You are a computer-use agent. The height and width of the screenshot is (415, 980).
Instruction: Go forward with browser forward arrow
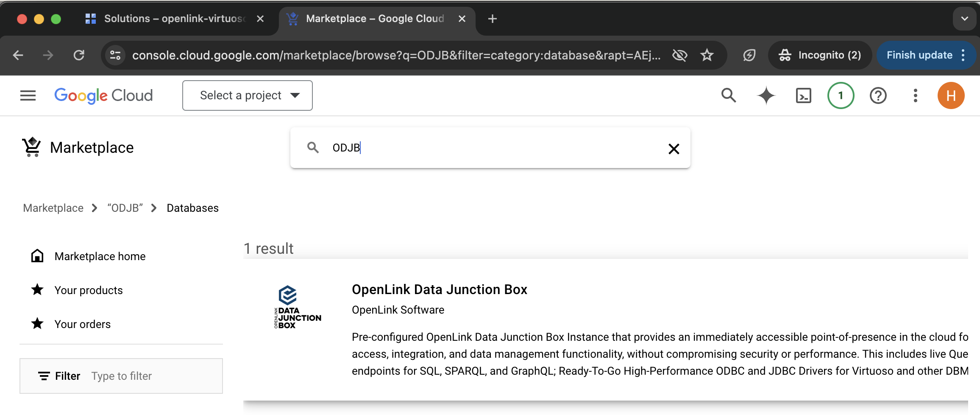48,55
